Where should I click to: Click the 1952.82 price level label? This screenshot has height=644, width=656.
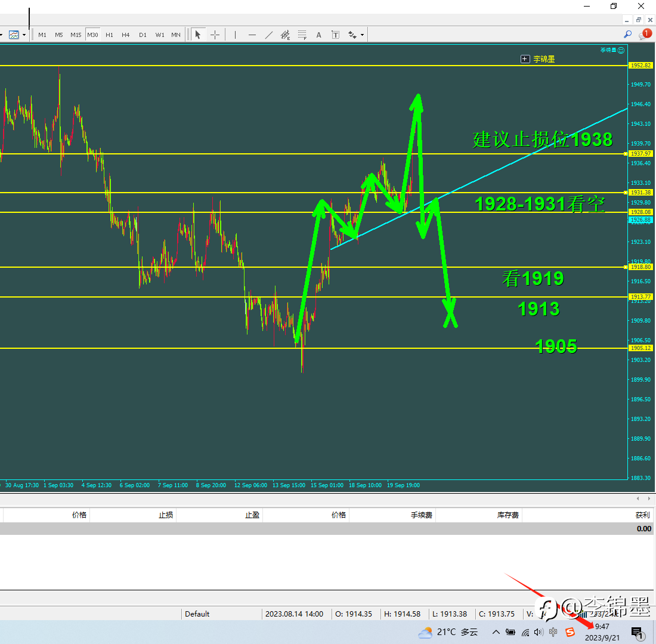click(x=640, y=65)
